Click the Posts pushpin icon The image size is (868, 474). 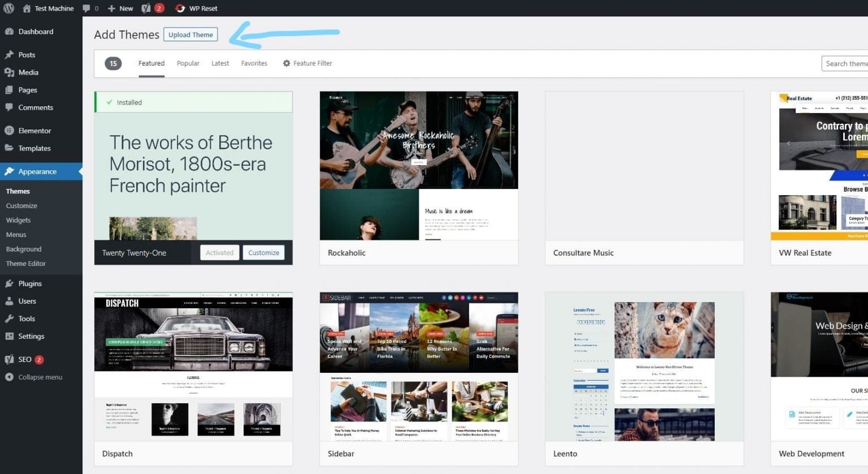pyautogui.click(x=9, y=55)
